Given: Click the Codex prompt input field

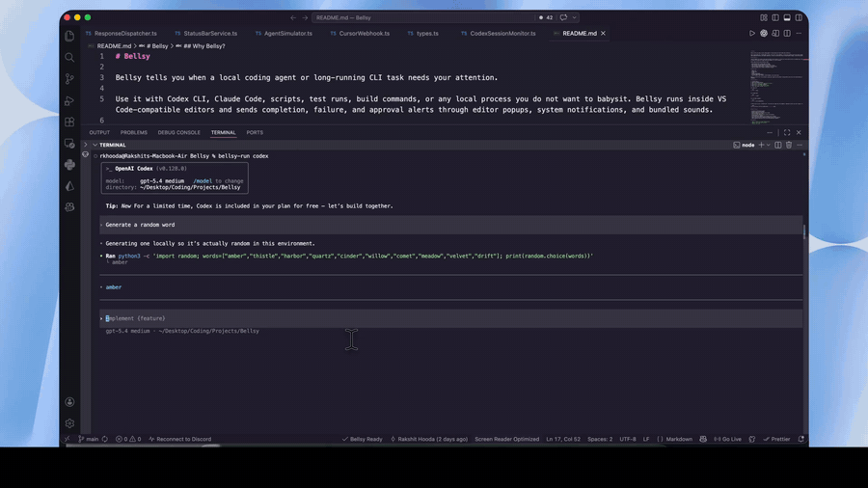Looking at the screenshot, I should (x=451, y=318).
